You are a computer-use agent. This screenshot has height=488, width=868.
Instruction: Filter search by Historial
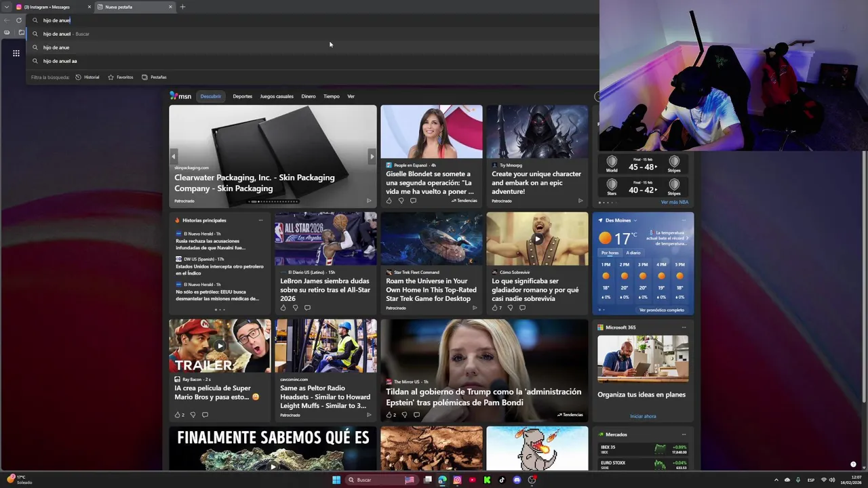87,77
